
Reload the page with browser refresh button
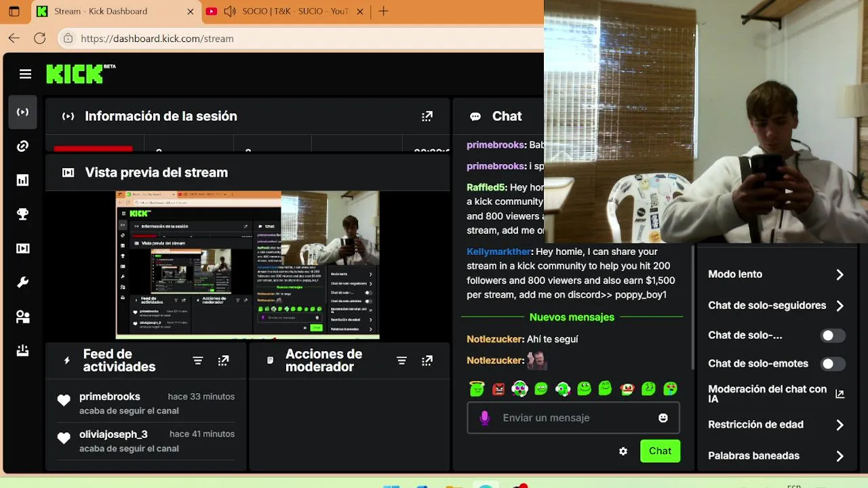pyautogui.click(x=40, y=39)
